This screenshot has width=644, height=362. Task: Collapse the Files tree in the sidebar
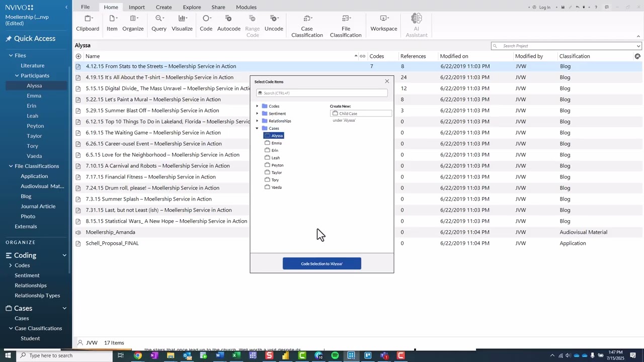(11, 55)
